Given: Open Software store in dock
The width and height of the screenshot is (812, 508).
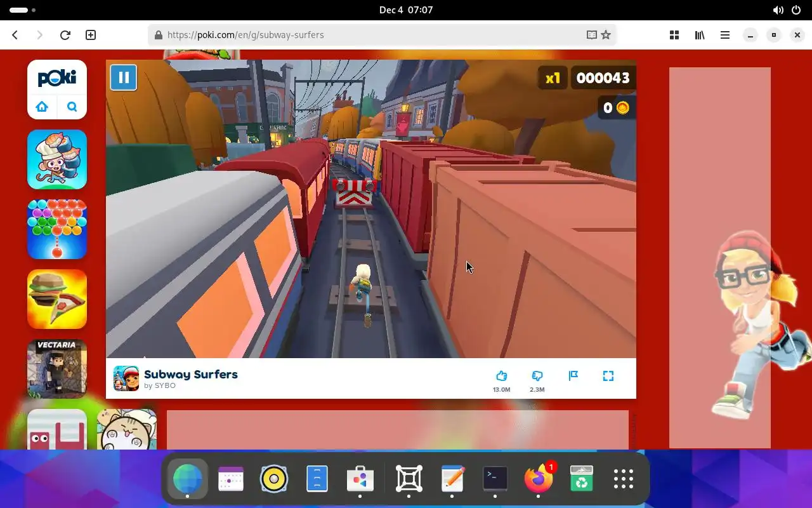Looking at the screenshot, I should pos(360,479).
